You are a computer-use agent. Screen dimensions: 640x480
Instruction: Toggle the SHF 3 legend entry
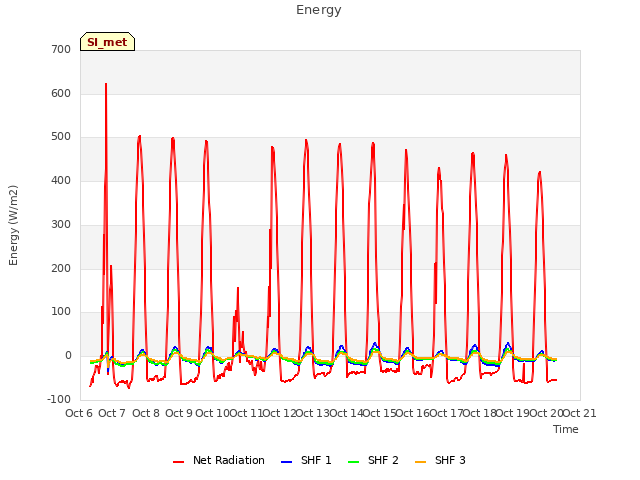click(x=440, y=460)
